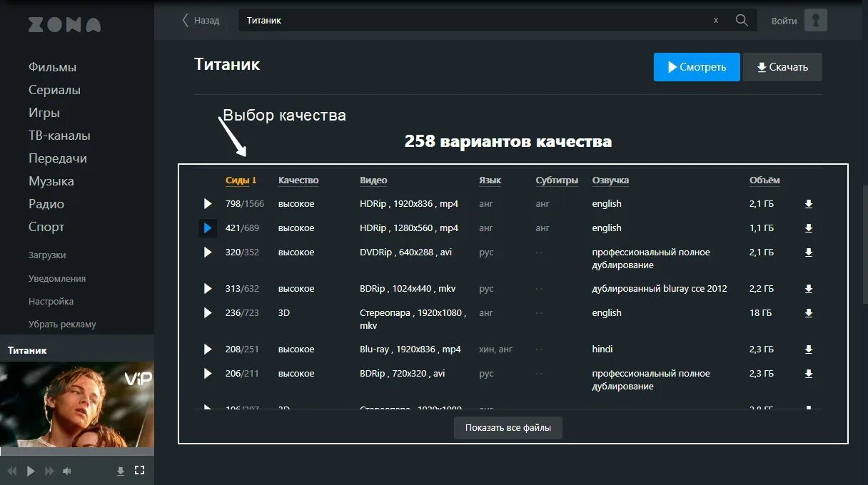The width and height of the screenshot is (868, 485).
Task: Click Убрать рекламу link
Action: 62,325
